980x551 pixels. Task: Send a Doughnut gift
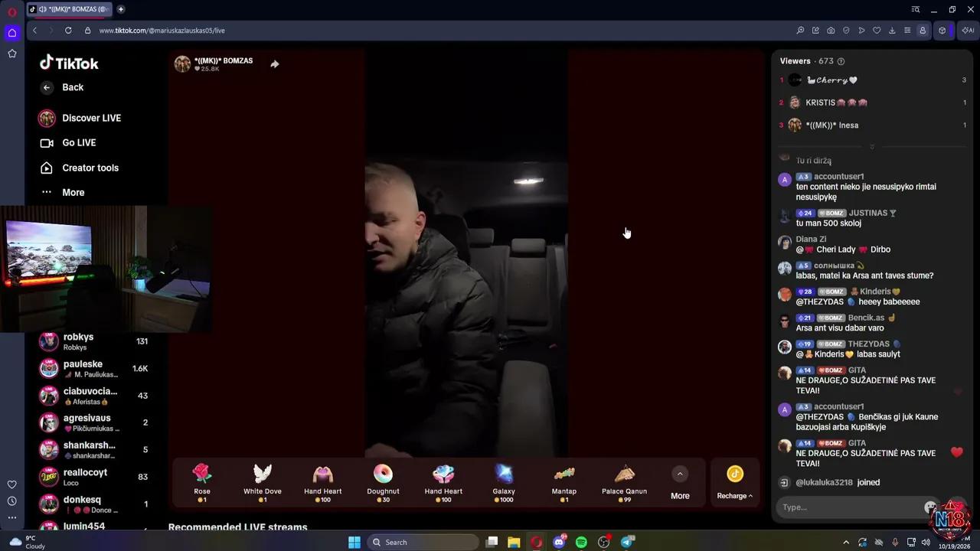click(383, 484)
